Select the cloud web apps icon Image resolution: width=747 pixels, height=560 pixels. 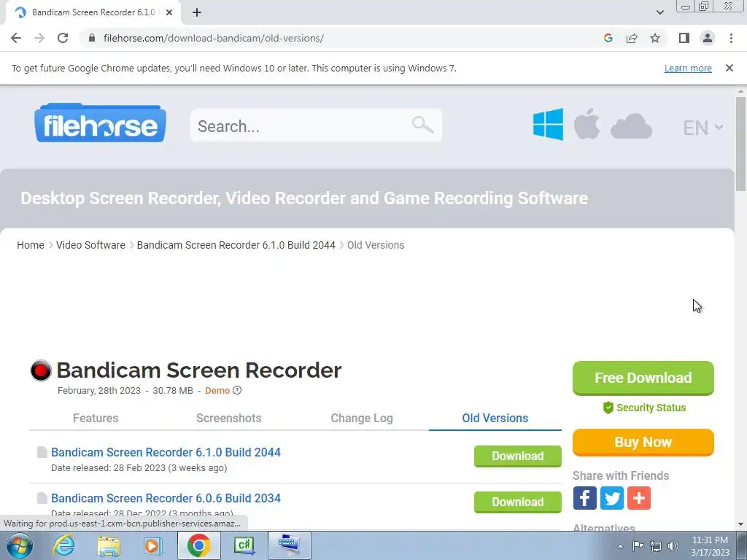(x=631, y=126)
